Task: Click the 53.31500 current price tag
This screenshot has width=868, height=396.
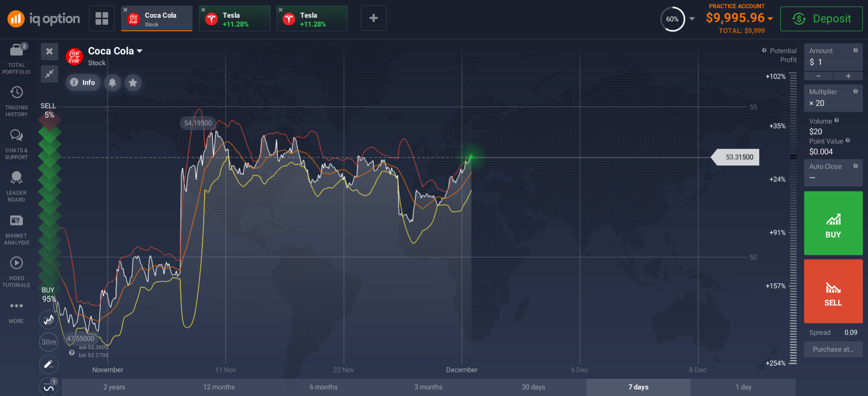Action: [736, 157]
